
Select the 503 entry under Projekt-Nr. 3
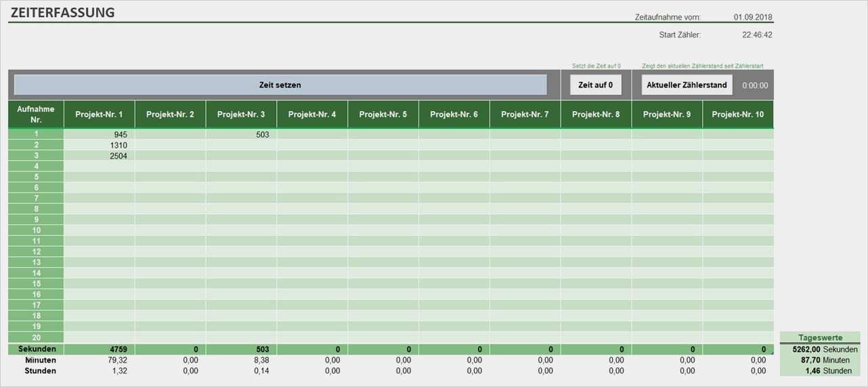(241, 134)
